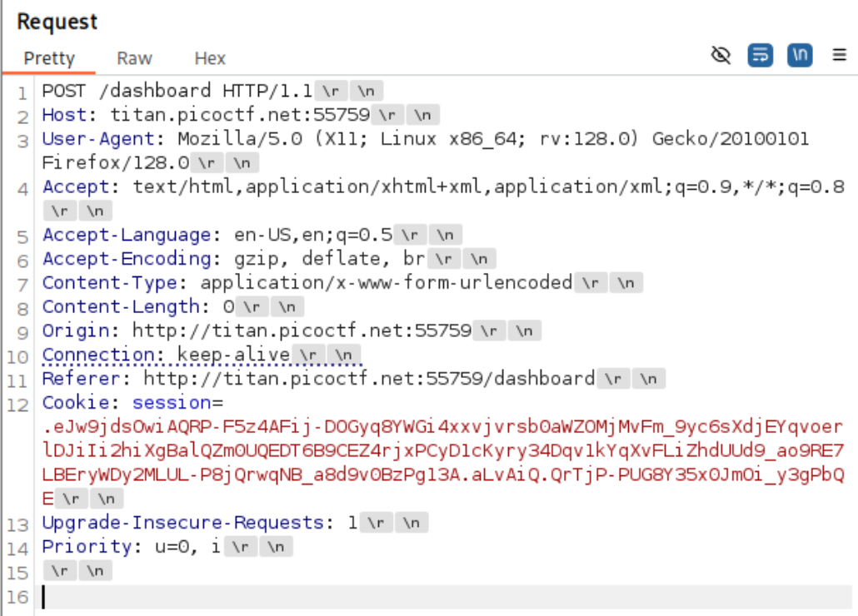Click the Connection header name
Screen dimensions: 858x616
(x=98, y=355)
